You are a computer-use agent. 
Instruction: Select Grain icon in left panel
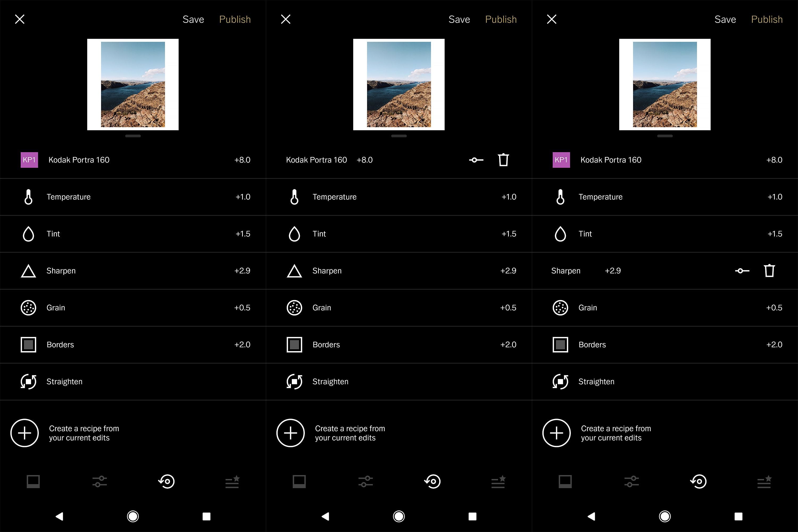pyautogui.click(x=28, y=308)
